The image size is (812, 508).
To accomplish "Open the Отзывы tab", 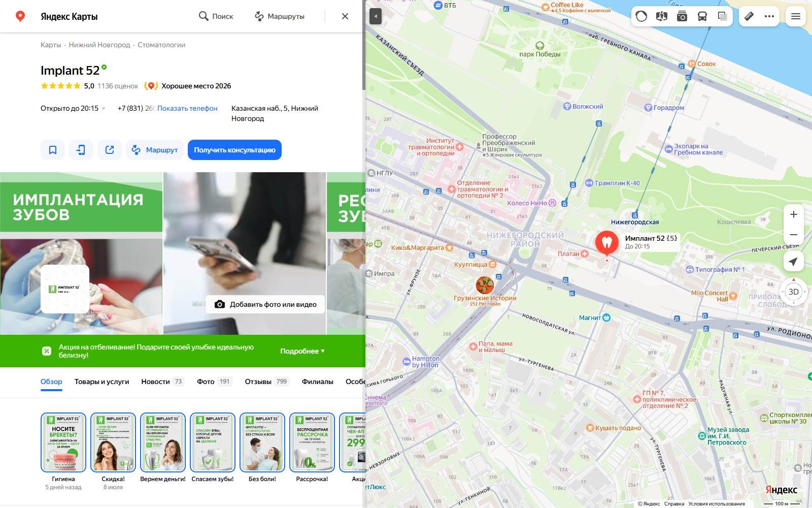I will (267, 382).
